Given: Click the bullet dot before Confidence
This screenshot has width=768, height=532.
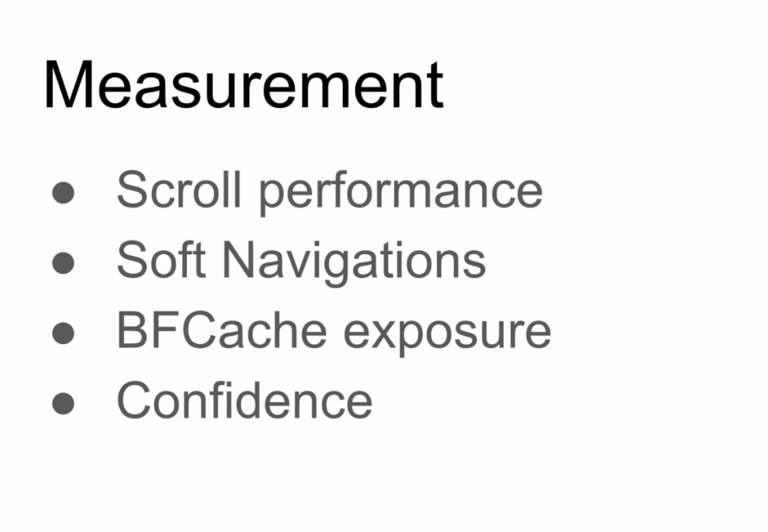Looking at the screenshot, I should point(63,404).
